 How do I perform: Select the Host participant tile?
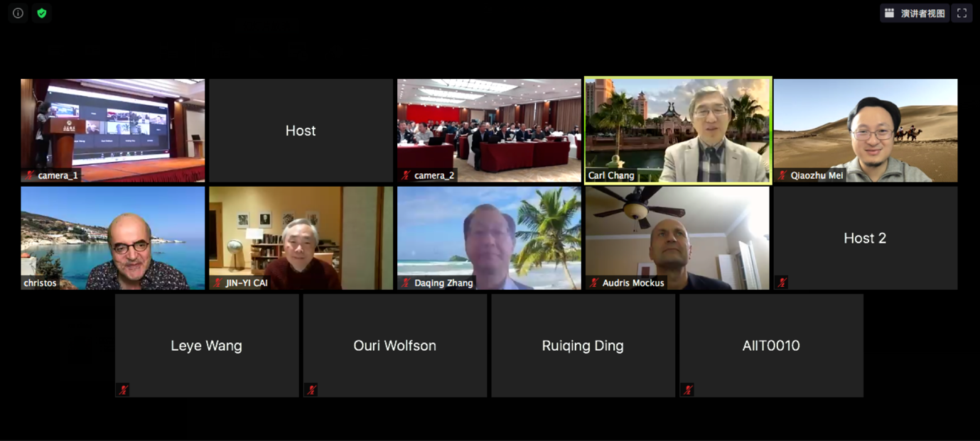(x=301, y=130)
